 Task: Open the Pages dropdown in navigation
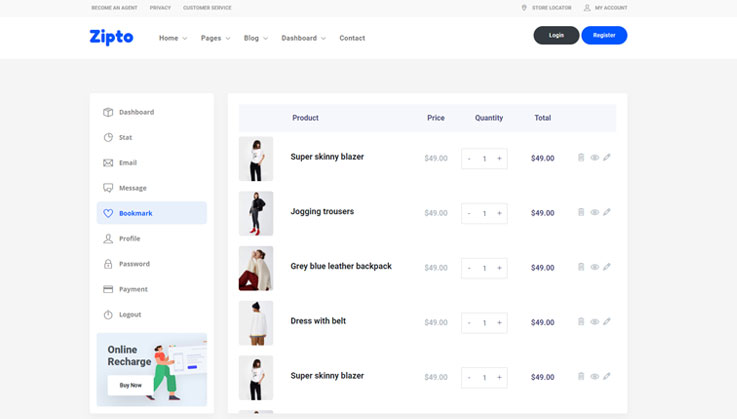pos(215,38)
